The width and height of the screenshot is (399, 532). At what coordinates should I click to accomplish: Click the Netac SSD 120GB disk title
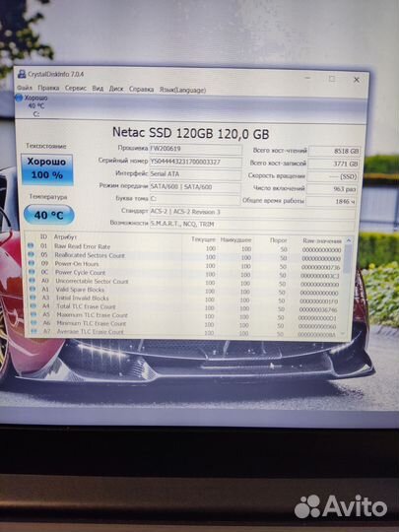[x=191, y=133]
